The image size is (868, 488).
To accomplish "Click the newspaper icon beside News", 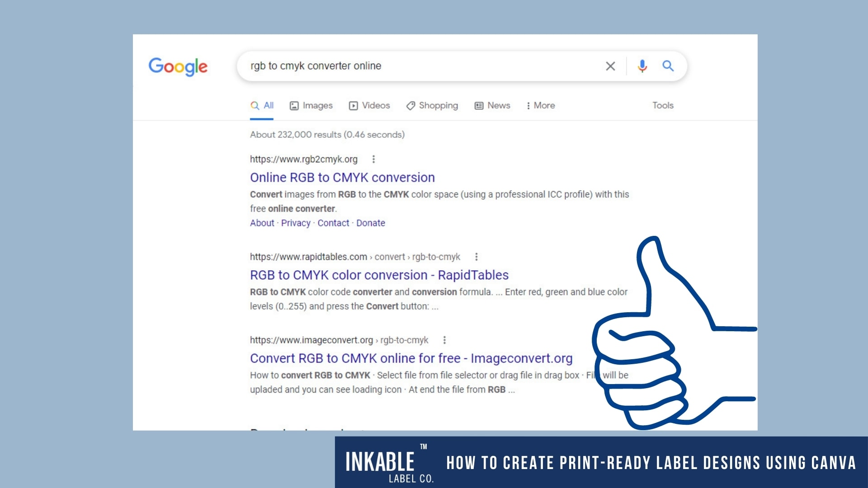I will tap(478, 105).
